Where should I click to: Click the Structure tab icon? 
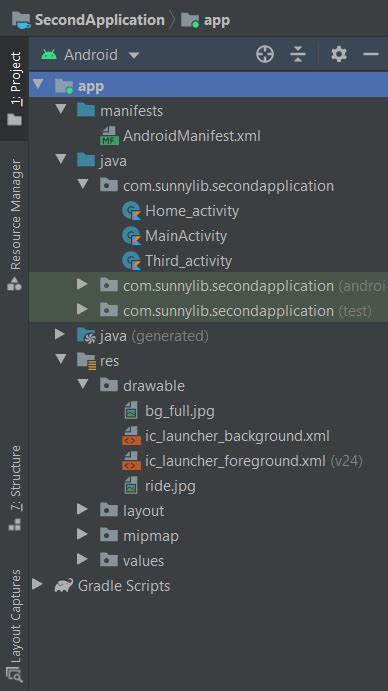pos(14,524)
